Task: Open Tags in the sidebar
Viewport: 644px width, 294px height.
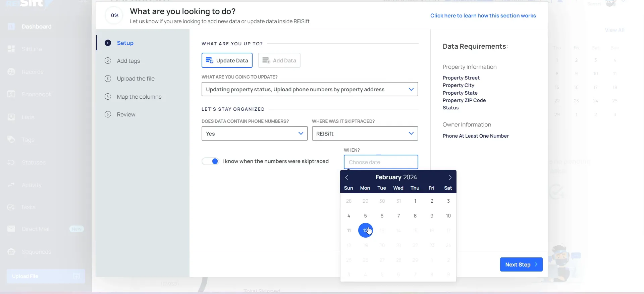Action: (x=28, y=140)
